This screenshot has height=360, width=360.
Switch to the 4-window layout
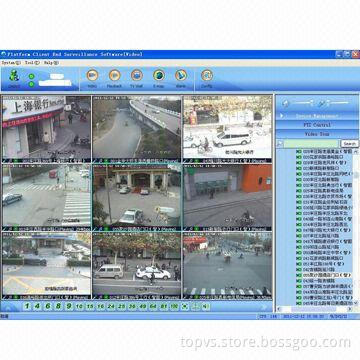click(x=37, y=306)
